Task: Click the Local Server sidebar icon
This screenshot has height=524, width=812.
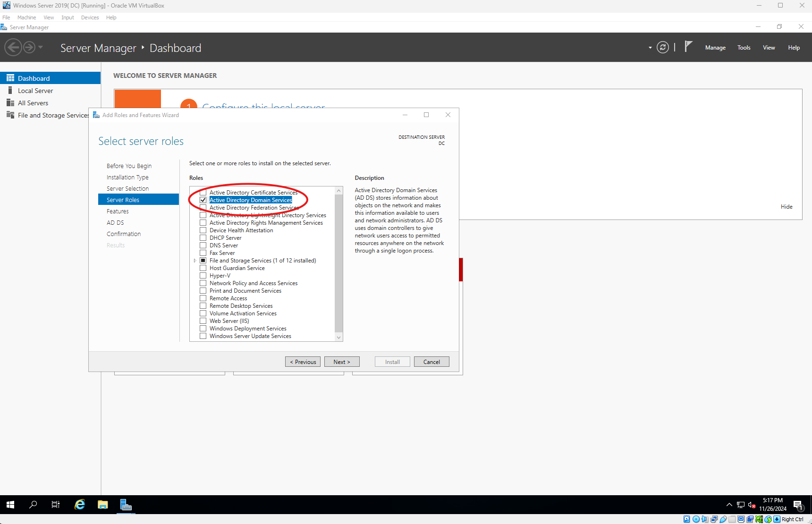Action: [10, 90]
